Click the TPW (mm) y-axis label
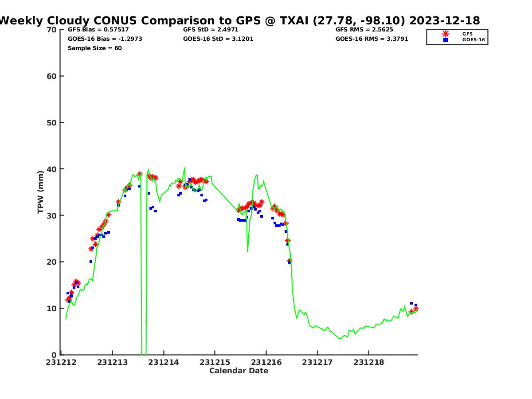Viewport: 532px width, 399px height. (x=41, y=192)
